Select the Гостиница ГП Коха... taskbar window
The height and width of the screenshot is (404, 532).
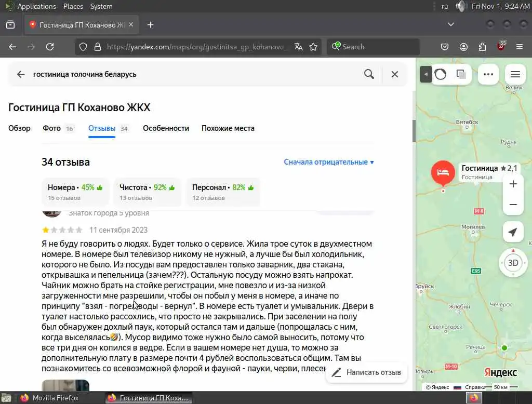tap(149, 398)
